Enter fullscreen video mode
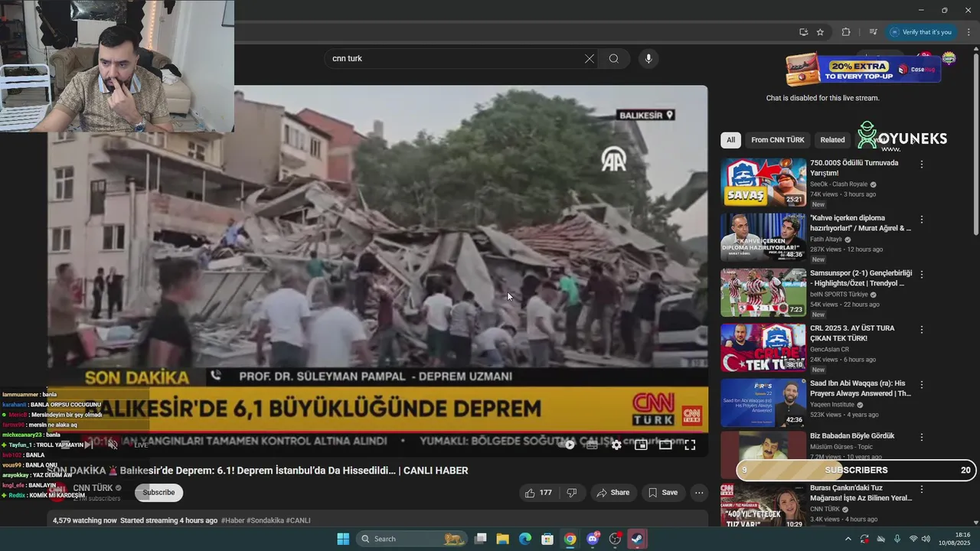This screenshot has height=551, width=980. pos(690,445)
